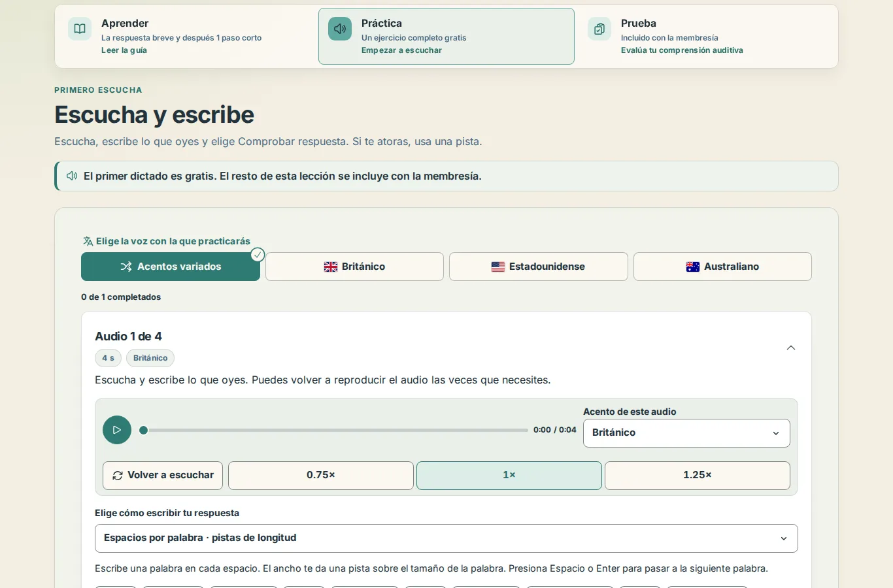Click the Prueba clipboard icon
The height and width of the screenshot is (588, 893).
click(599, 29)
